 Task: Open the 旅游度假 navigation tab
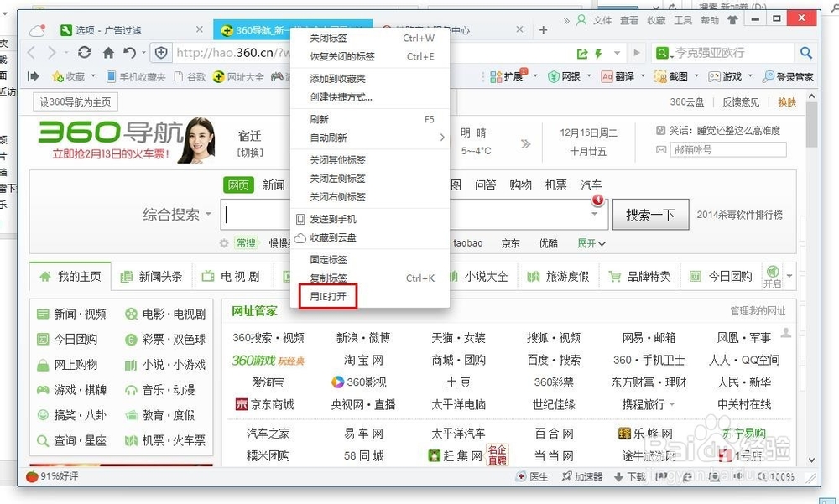click(558, 277)
